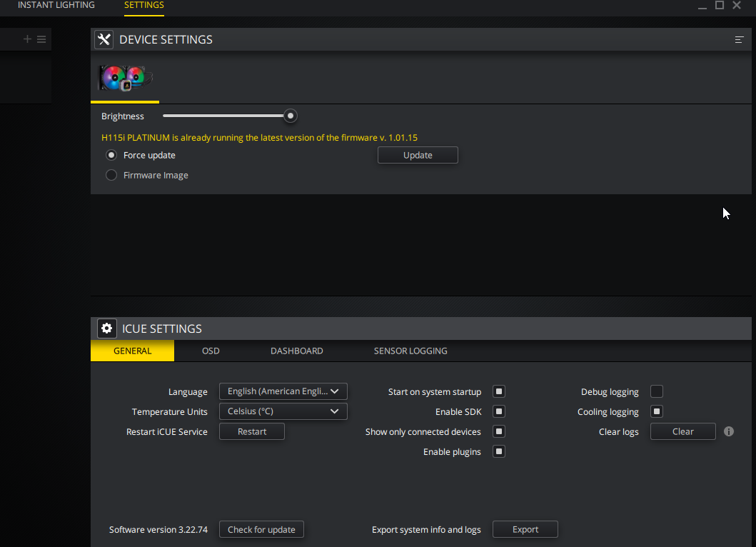
Task: Switch to the Instant Lighting tab
Action: pyautogui.click(x=56, y=5)
